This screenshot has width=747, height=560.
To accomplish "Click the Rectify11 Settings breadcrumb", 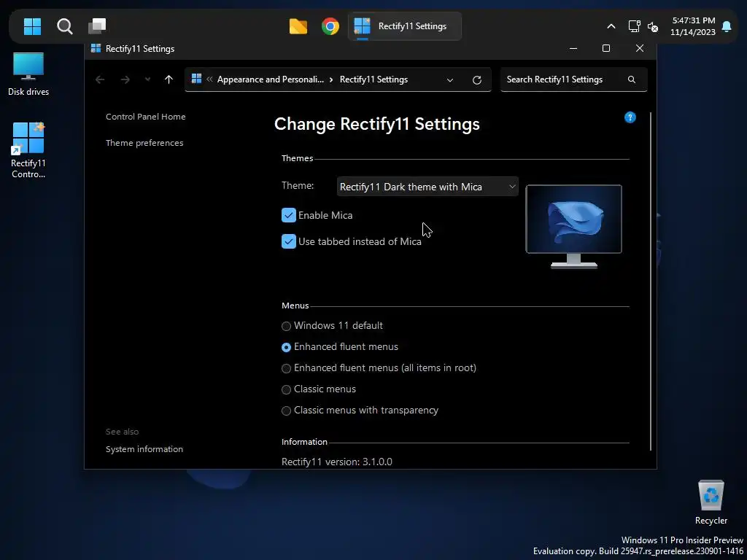I will point(373,79).
